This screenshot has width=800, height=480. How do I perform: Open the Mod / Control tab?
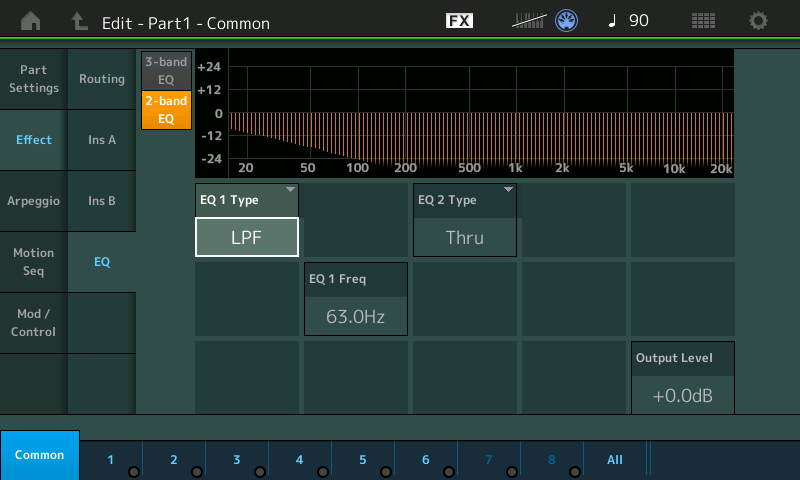(x=34, y=323)
